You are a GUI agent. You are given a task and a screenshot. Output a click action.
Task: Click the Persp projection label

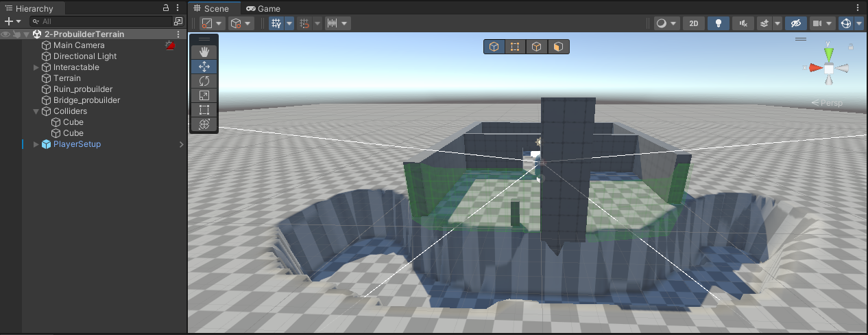coord(830,103)
